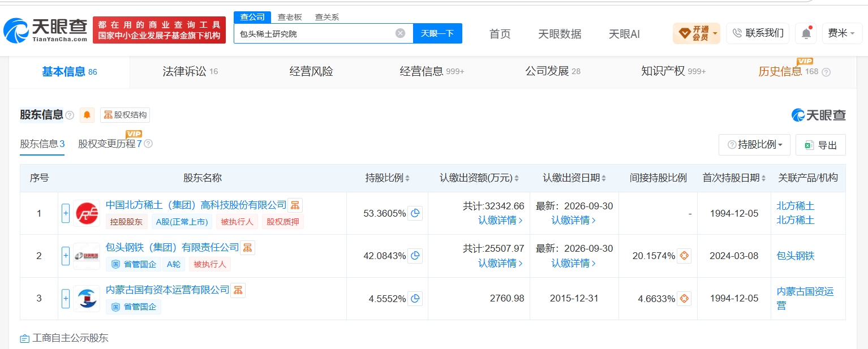Open 内蒙古国资运营 related product link
Image resolution: width=868 pixels, height=349 pixels.
[x=805, y=298]
